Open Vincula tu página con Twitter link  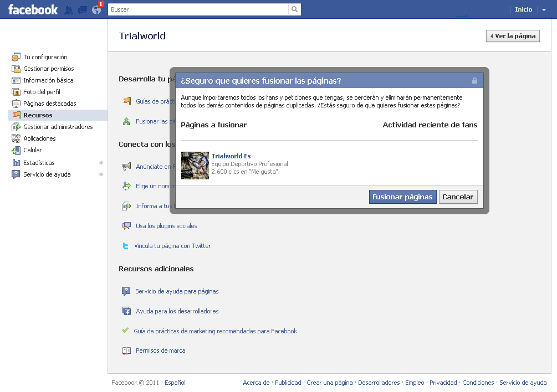click(x=172, y=246)
